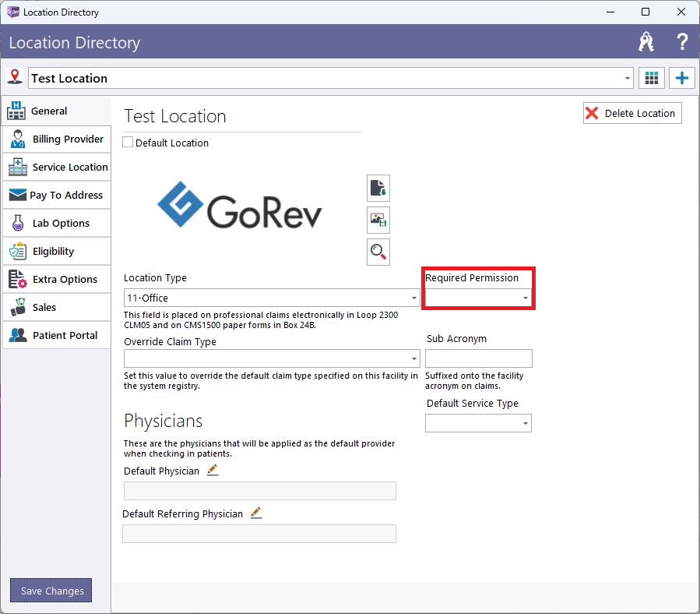Open help with the question mark icon
This screenshot has height=614, width=700.
click(x=681, y=42)
